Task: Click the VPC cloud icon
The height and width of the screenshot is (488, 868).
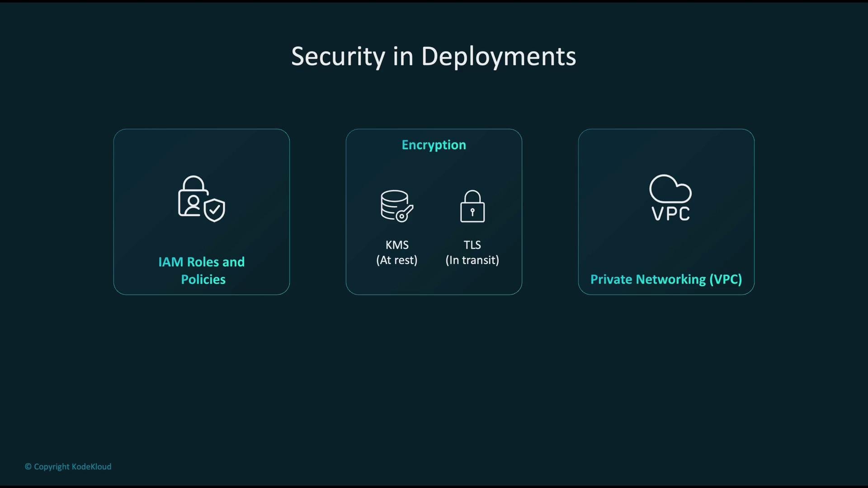Action: pos(670,198)
